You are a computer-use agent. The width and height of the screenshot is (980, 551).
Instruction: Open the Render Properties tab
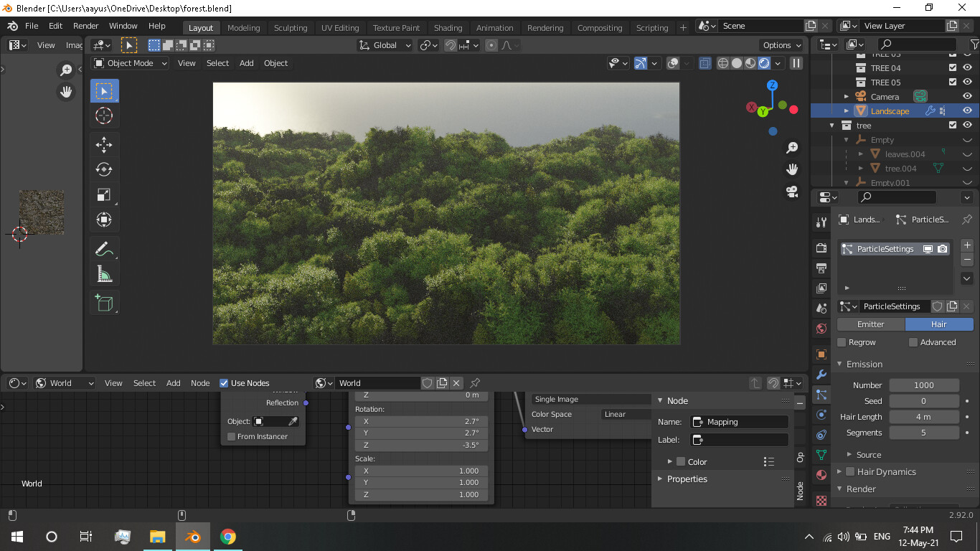coord(820,248)
